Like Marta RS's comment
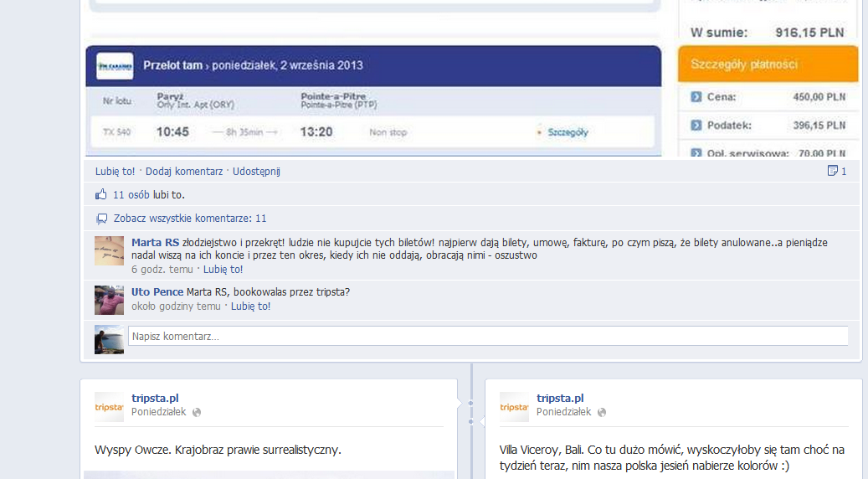 click(x=223, y=269)
